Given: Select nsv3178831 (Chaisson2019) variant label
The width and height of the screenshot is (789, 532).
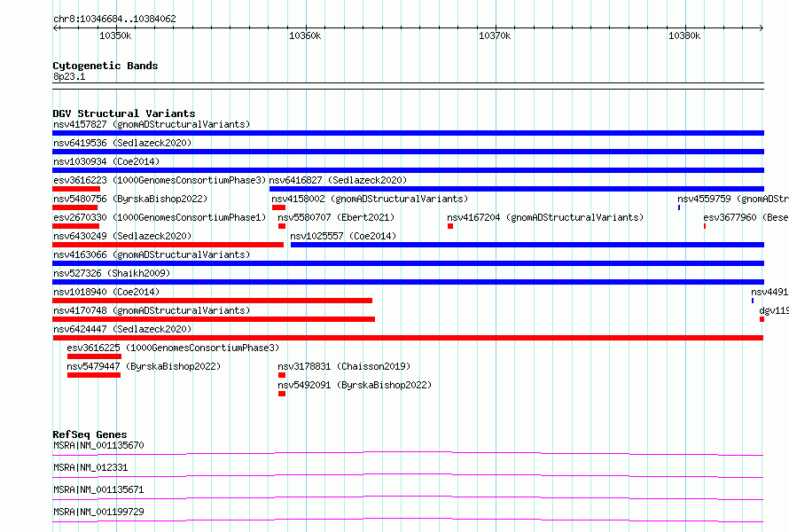Looking at the screenshot, I should pos(344,366).
